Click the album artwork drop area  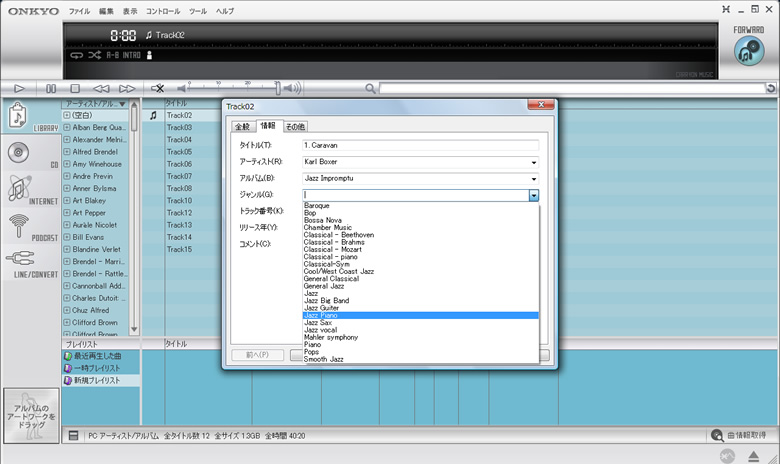pyautogui.click(x=31, y=416)
